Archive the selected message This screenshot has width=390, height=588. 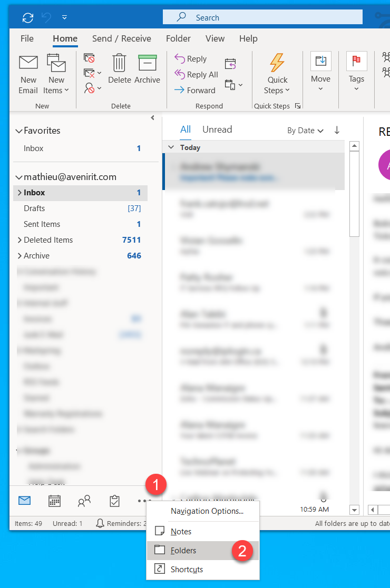147,69
